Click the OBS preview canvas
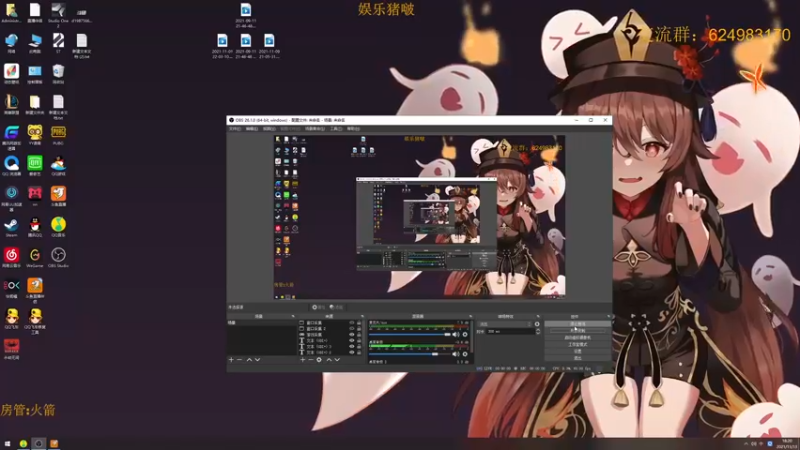This screenshot has width=800, height=450. click(419, 217)
